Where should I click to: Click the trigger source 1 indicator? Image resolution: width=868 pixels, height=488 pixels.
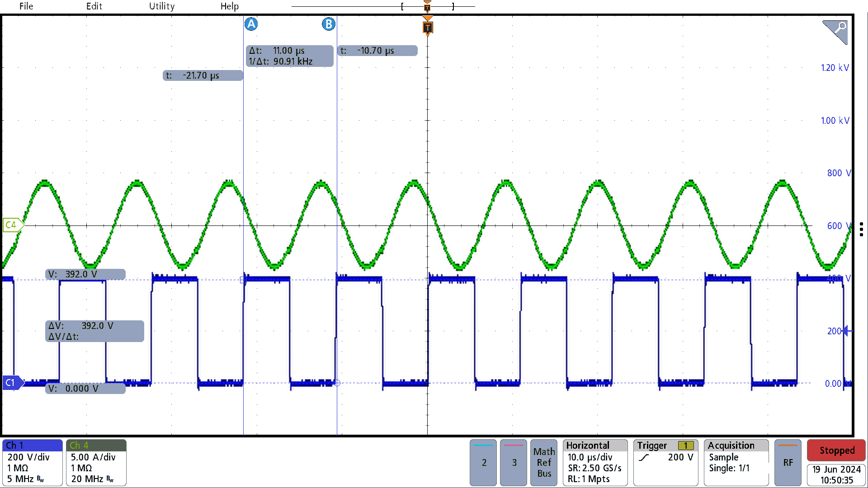point(686,446)
